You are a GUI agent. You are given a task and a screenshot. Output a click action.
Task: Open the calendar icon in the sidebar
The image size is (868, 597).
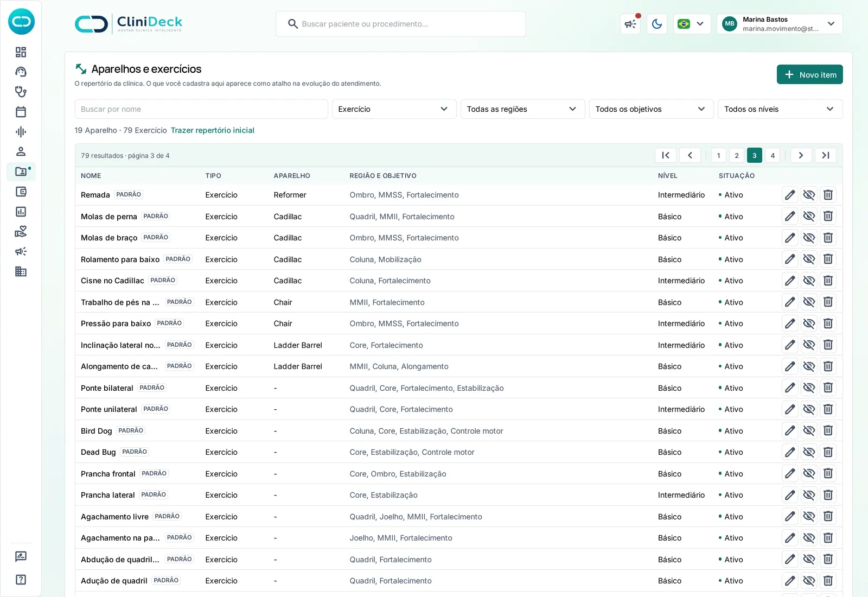(21, 112)
